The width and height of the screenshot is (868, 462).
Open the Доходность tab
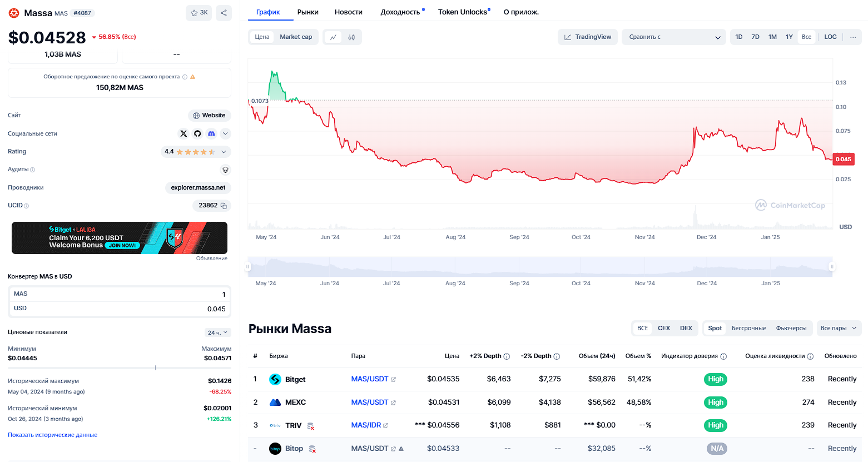[400, 12]
